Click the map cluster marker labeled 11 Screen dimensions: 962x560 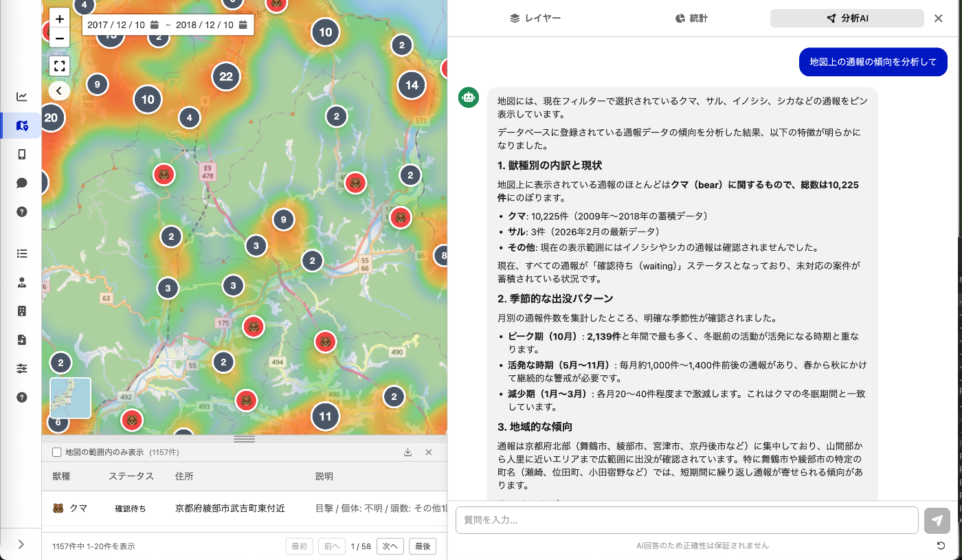(326, 416)
